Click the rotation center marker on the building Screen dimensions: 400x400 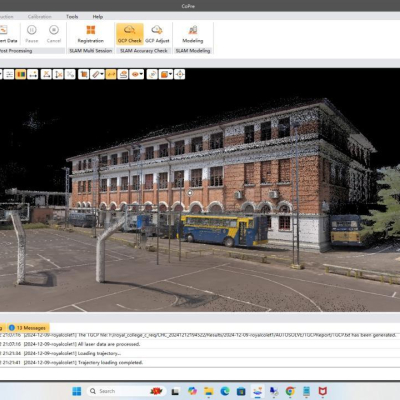[190, 193]
